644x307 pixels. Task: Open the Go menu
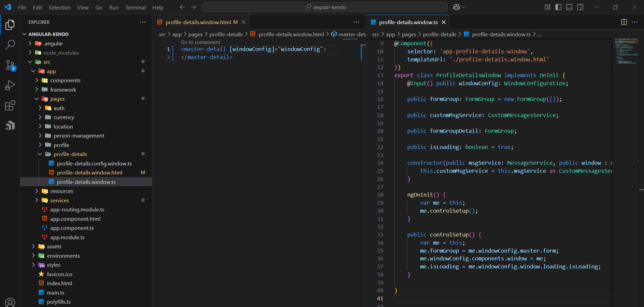pos(99,7)
